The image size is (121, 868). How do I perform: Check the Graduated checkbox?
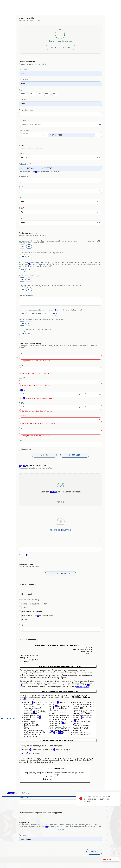tap(20, 449)
